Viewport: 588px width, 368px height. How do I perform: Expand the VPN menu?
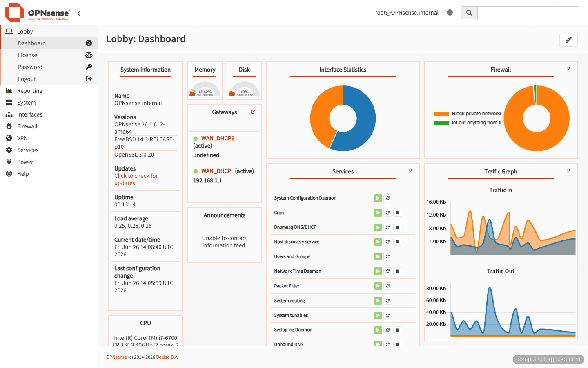[x=49, y=138]
